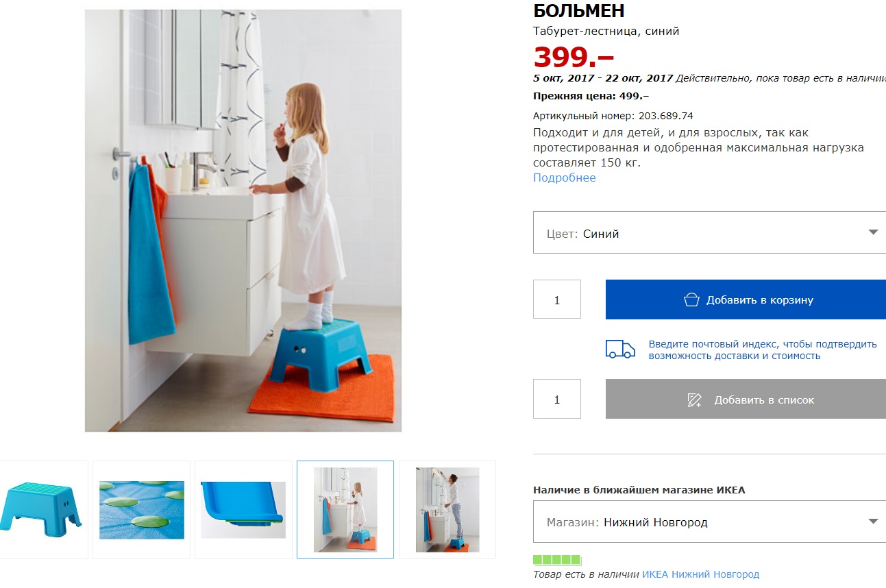The image size is (886, 588).
Task: Open the Цвет: Синий color selector
Action: [x=709, y=232]
